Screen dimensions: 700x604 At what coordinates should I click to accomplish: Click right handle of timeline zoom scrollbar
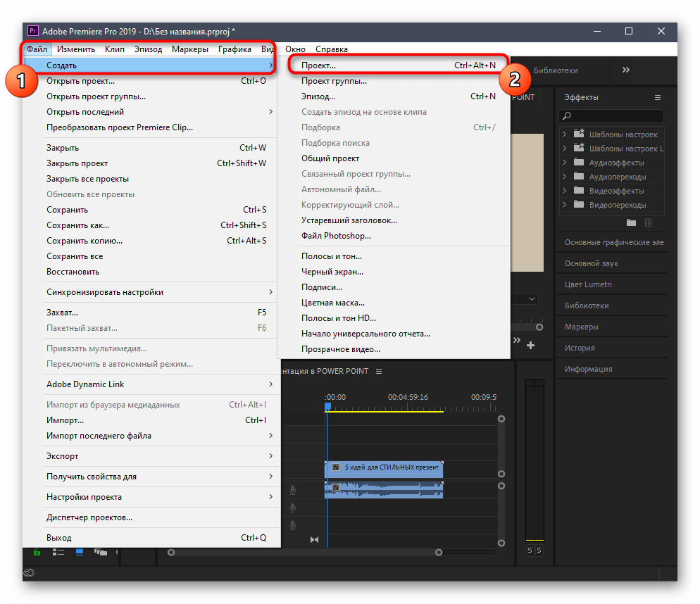[x=439, y=552]
